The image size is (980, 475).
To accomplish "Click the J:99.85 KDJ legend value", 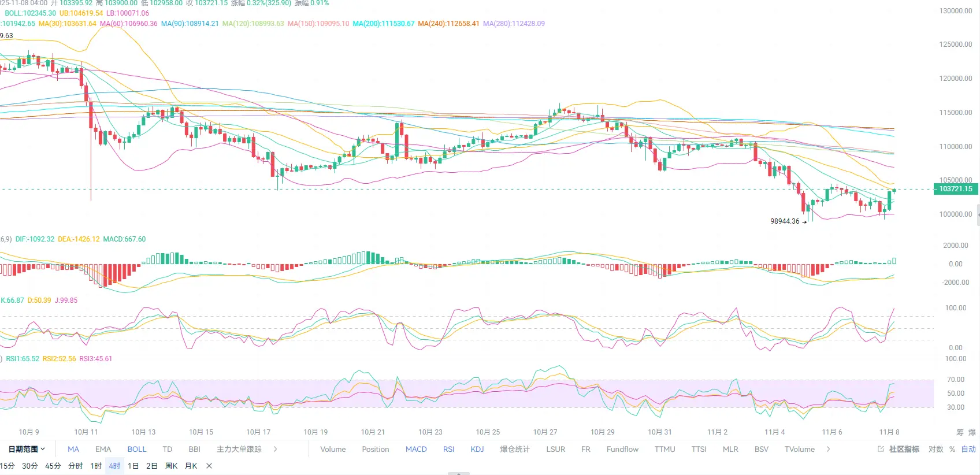I will click(x=66, y=300).
